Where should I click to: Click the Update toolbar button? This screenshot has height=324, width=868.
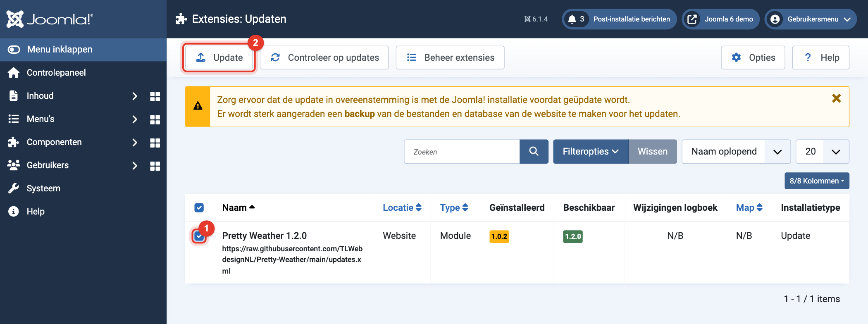(x=219, y=57)
